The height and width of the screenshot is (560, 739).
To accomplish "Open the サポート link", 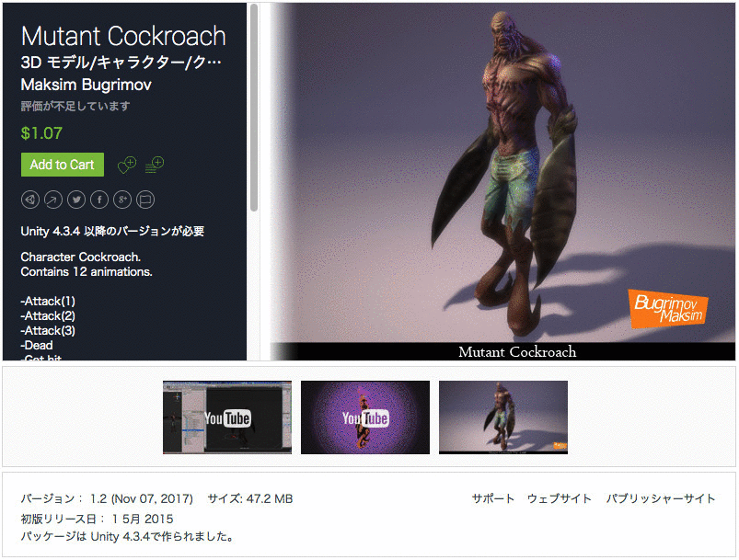I will pyautogui.click(x=493, y=498).
